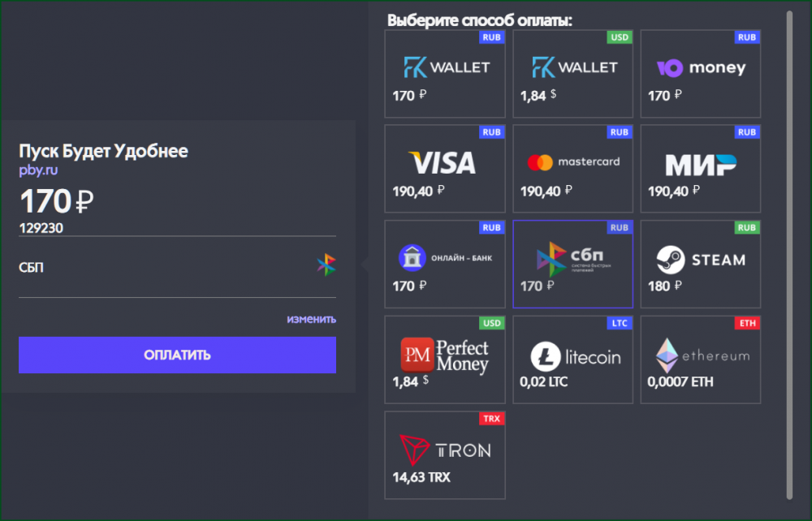Select FK Wallet RUB payment for 170 ₽
The image size is (812, 521).
445,74
